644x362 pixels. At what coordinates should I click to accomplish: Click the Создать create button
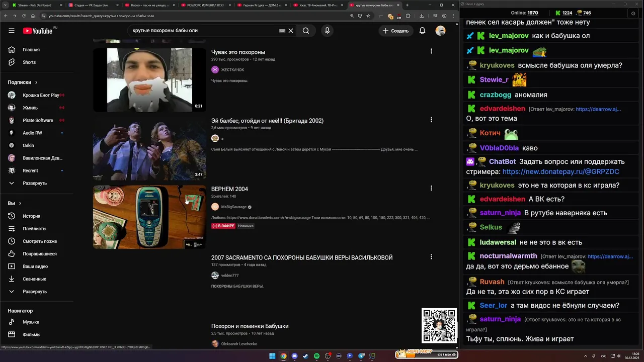tap(395, 31)
